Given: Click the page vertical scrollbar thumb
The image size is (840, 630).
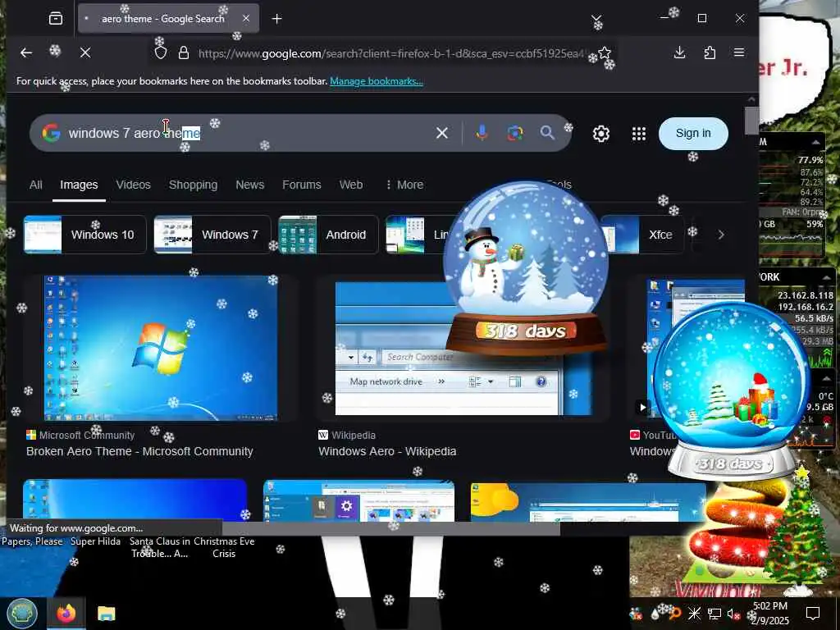Looking at the screenshot, I should (751, 121).
